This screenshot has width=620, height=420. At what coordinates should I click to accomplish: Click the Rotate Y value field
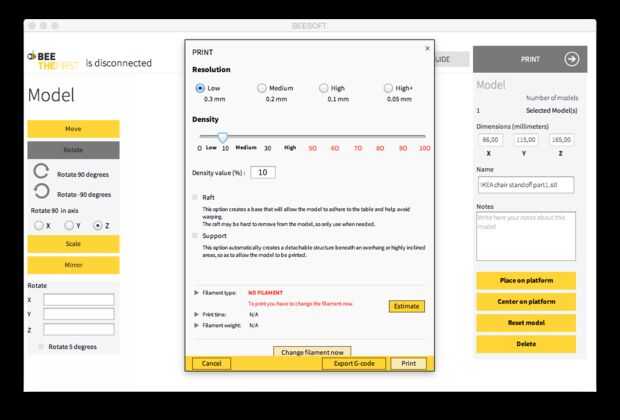tap(79, 314)
